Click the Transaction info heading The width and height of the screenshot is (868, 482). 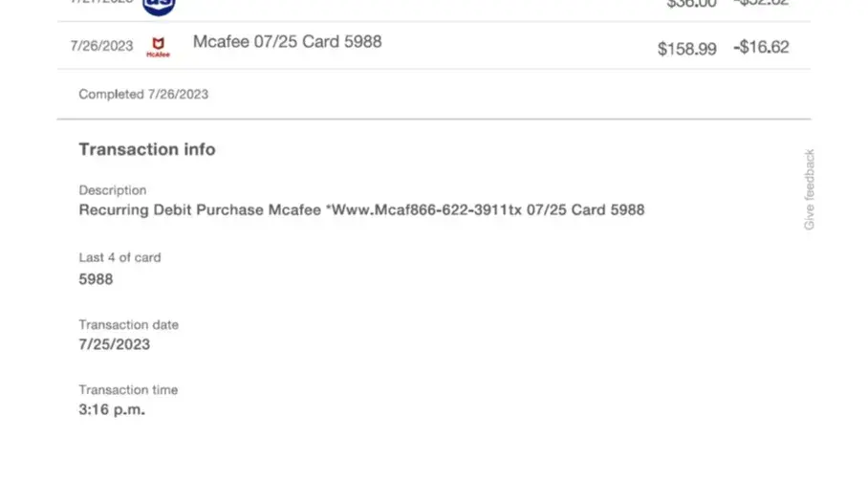[146, 149]
